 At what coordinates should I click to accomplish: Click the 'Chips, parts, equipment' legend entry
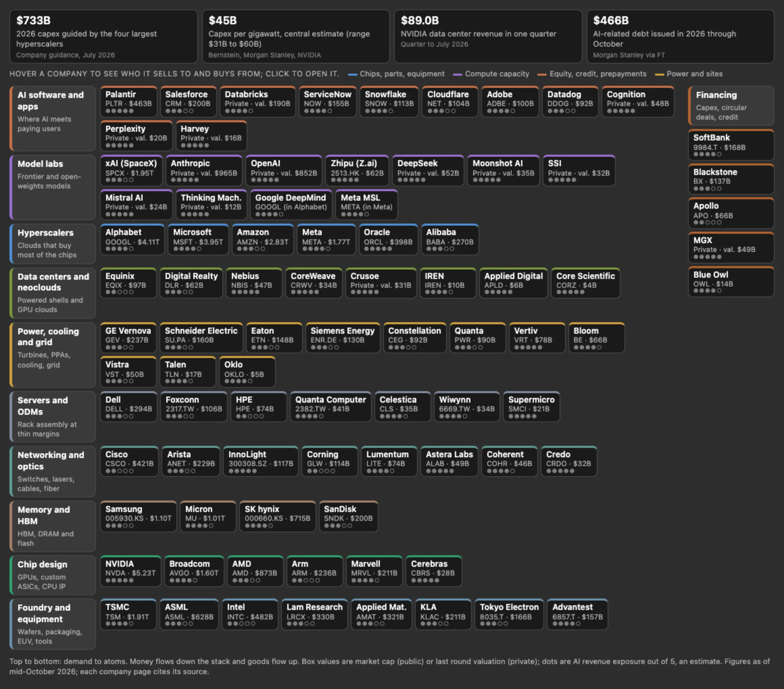pos(396,74)
